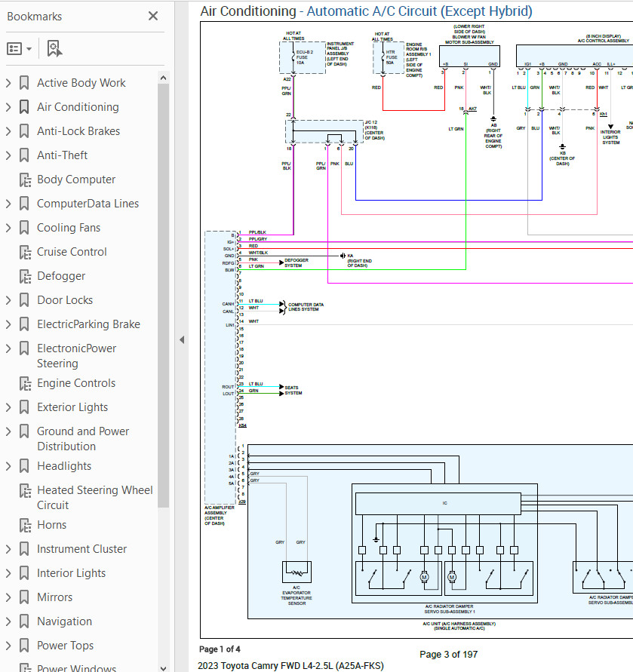633x672 pixels.
Task: Open the Heated Steering Wheel Circuit bookmark
Action: click(94, 498)
